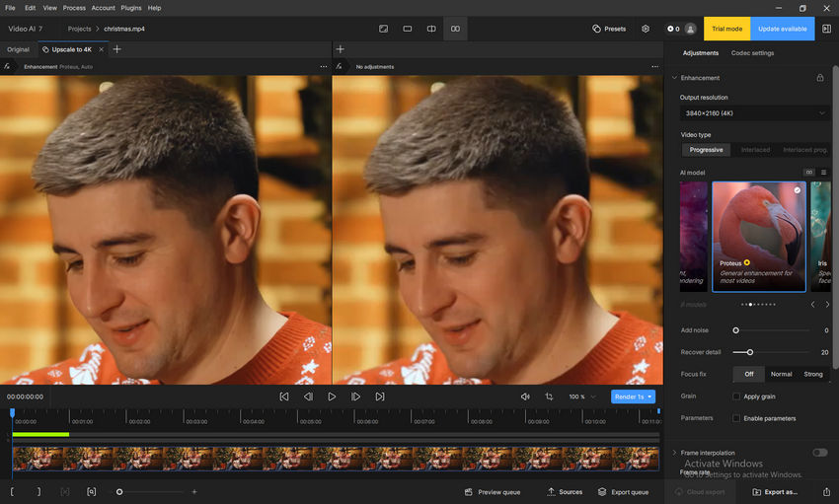Image resolution: width=839 pixels, height=504 pixels.
Task: Go to next AI model arrow
Action: [x=827, y=304]
